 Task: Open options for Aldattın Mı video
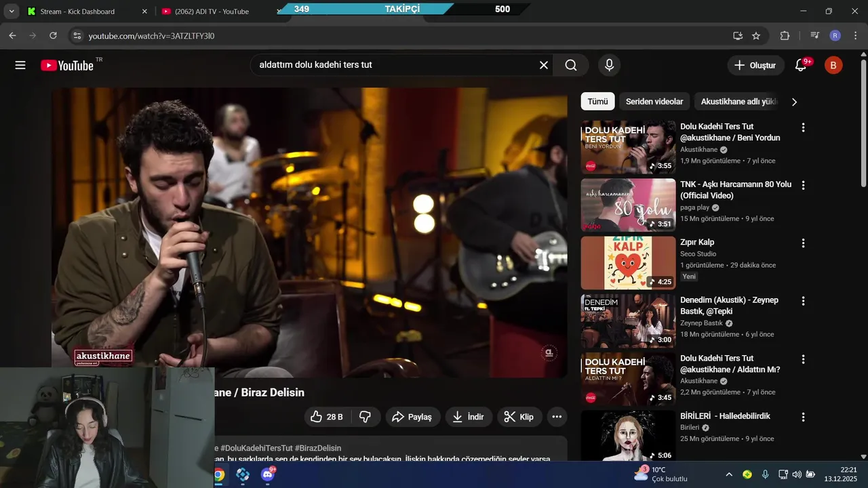click(803, 359)
